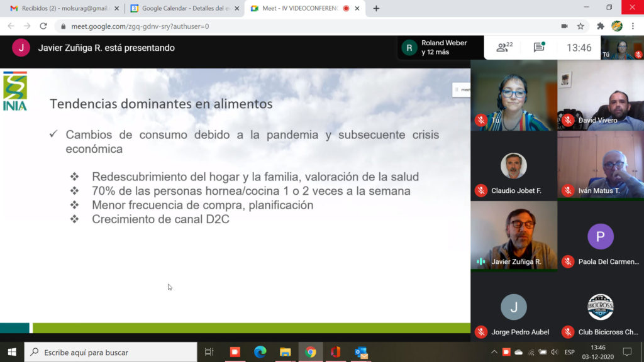Launch Outlook from the taskbar

tap(360, 352)
